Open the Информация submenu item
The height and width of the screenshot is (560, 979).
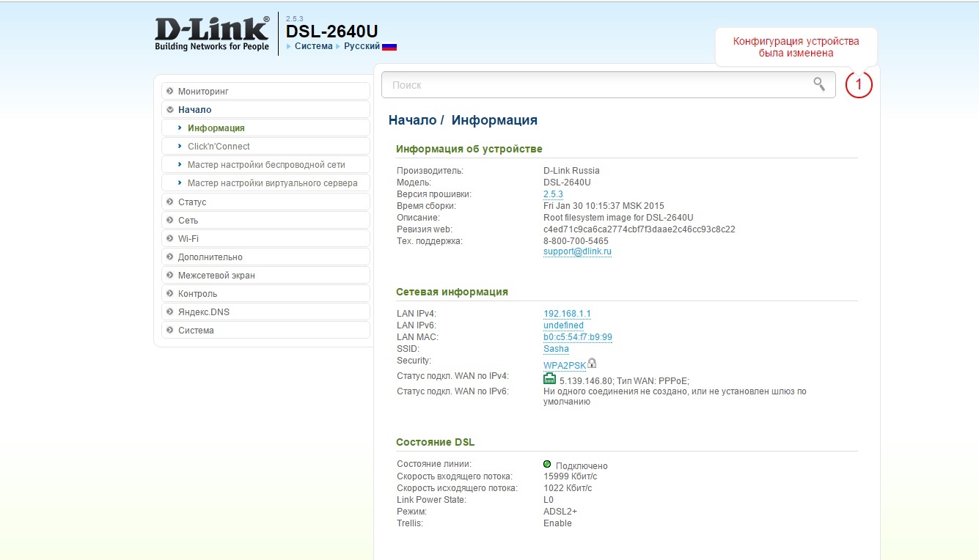click(265, 128)
